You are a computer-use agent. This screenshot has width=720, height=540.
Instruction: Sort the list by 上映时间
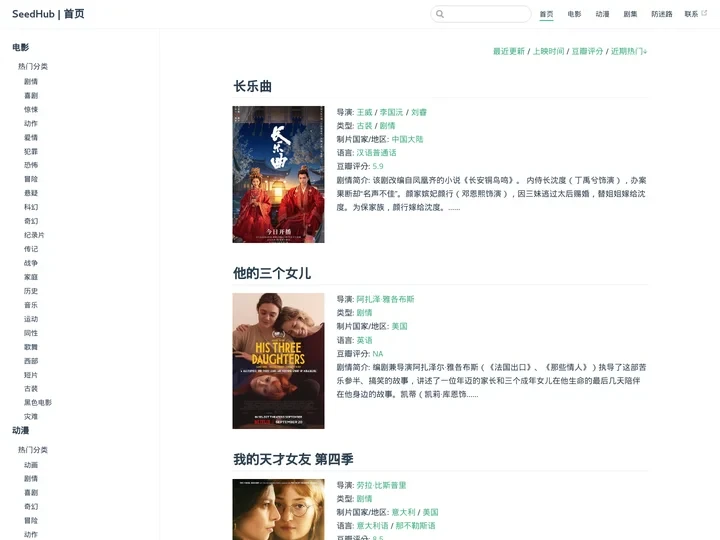point(548,51)
